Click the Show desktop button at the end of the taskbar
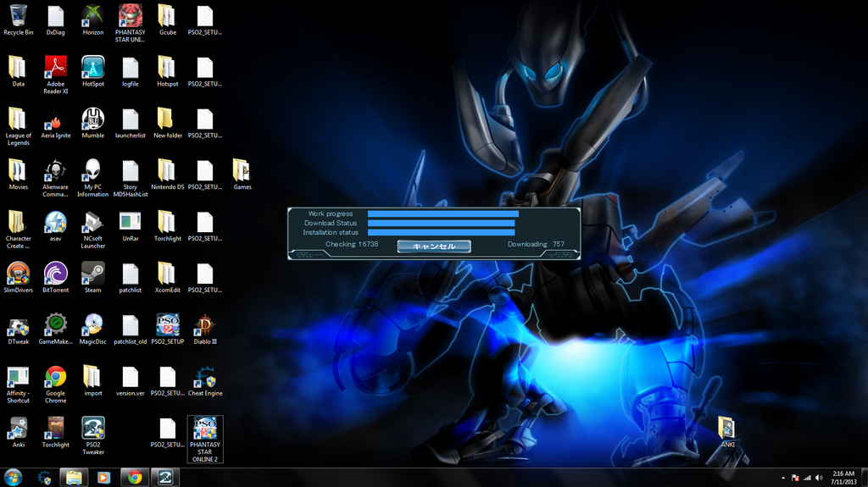Image resolution: width=868 pixels, height=487 pixels. [864, 478]
